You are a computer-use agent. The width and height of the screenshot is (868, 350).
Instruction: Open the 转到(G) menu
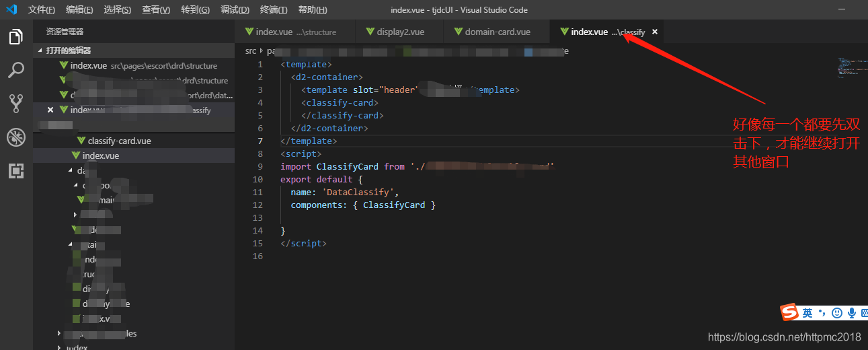click(196, 10)
